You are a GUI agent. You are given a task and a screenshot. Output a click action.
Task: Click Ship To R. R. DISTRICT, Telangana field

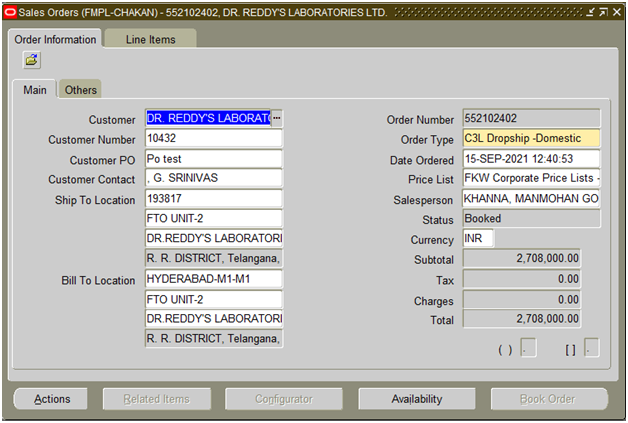[214, 258]
